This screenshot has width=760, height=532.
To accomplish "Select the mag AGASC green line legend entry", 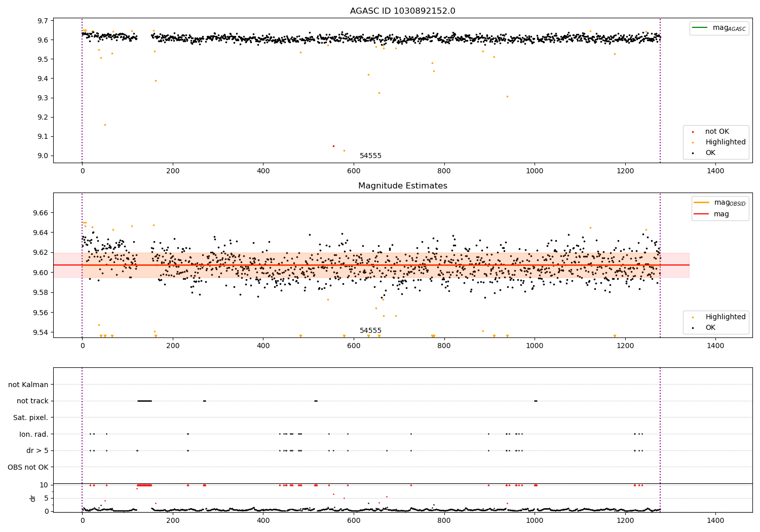I will pyautogui.click(x=718, y=28).
